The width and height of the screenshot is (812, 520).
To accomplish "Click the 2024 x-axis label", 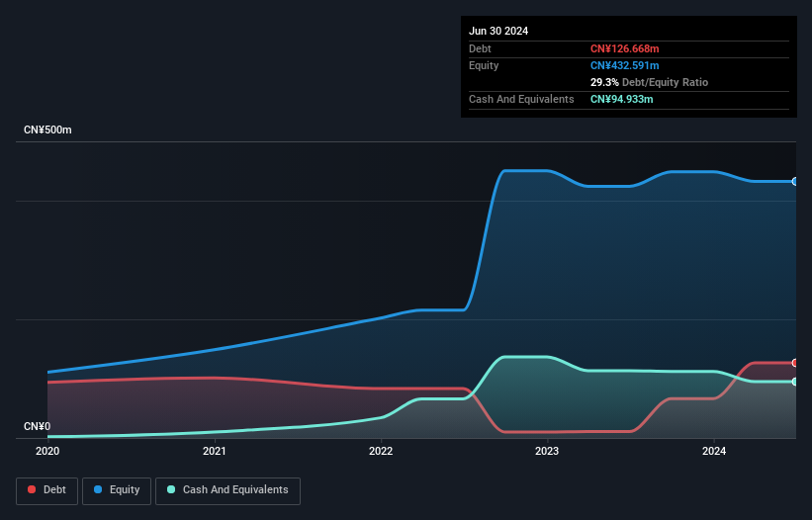I will (714, 451).
